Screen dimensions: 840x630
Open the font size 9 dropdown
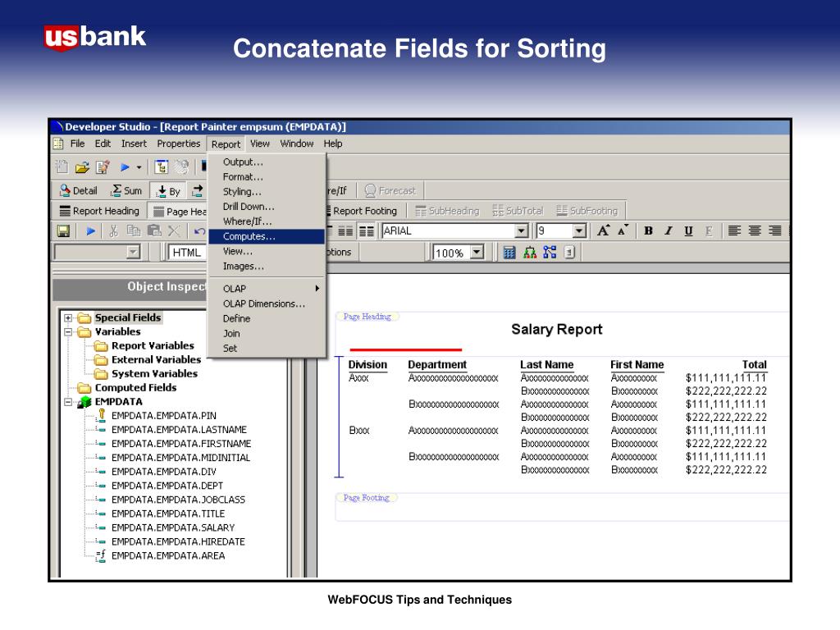(x=579, y=231)
